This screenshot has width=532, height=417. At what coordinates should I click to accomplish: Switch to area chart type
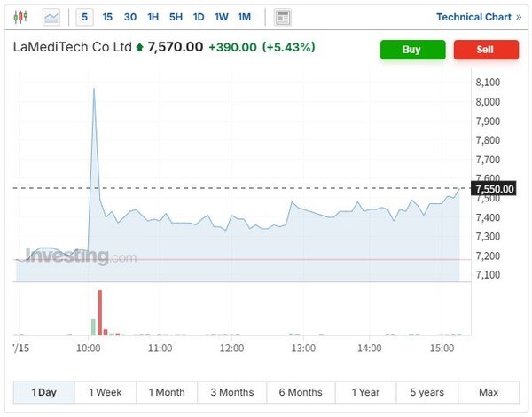(52, 17)
